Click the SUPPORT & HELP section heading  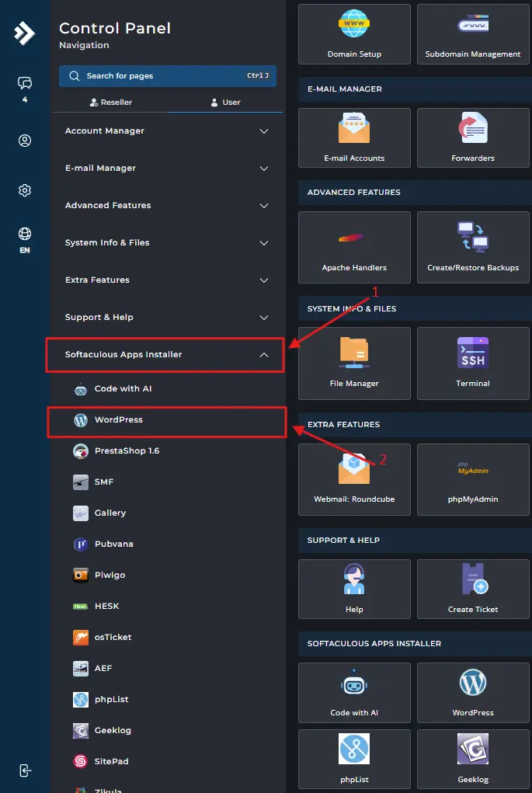pos(343,540)
